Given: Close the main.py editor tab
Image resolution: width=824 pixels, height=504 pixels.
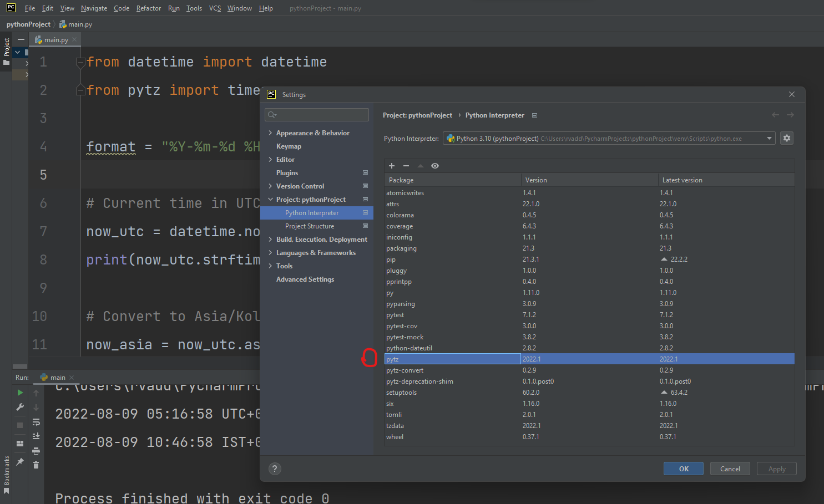Looking at the screenshot, I should (x=74, y=39).
